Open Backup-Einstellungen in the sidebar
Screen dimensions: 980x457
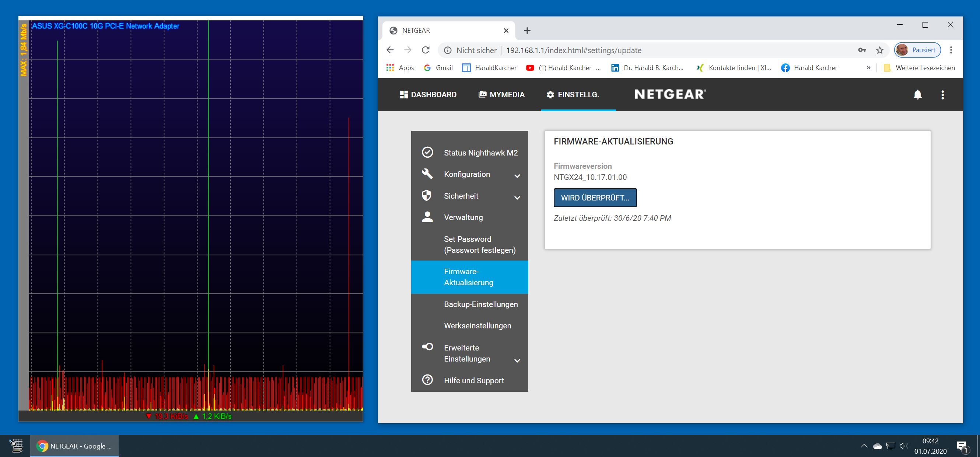point(480,304)
